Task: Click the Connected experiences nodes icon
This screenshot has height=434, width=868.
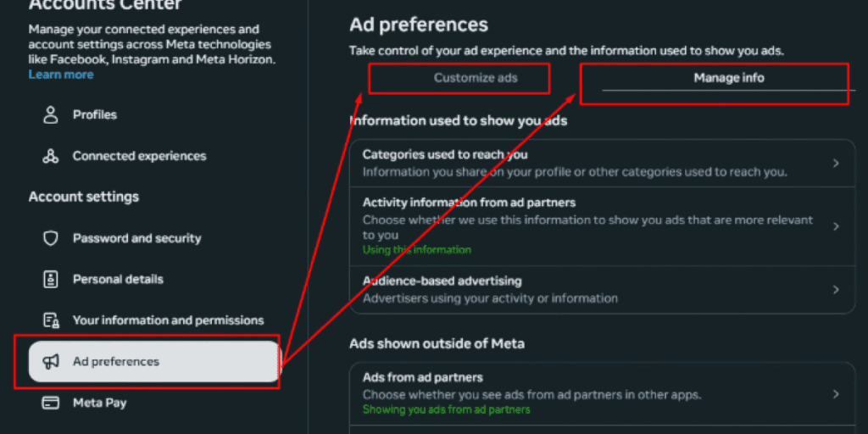Action: (x=50, y=156)
